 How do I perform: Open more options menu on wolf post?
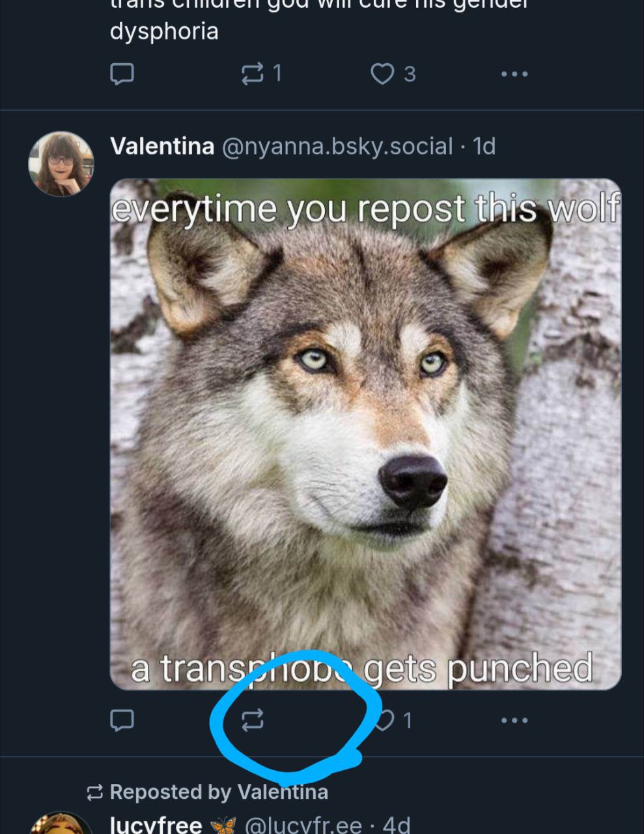pyautogui.click(x=514, y=719)
